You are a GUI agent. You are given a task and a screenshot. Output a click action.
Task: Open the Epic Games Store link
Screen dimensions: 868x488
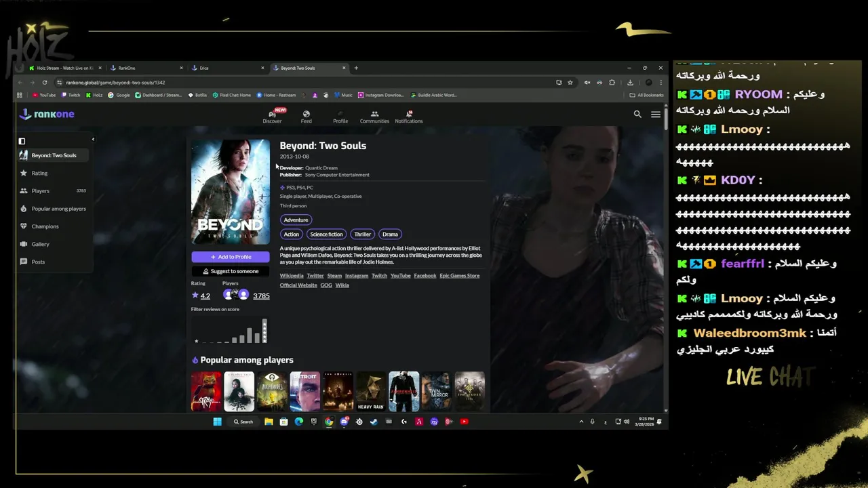(x=459, y=276)
